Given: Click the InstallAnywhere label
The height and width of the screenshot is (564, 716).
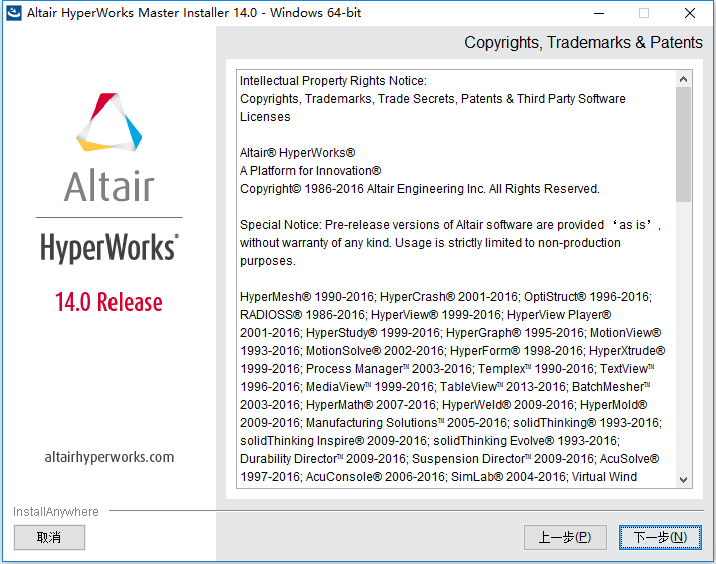Looking at the screenshot, I should pos(56,512).
